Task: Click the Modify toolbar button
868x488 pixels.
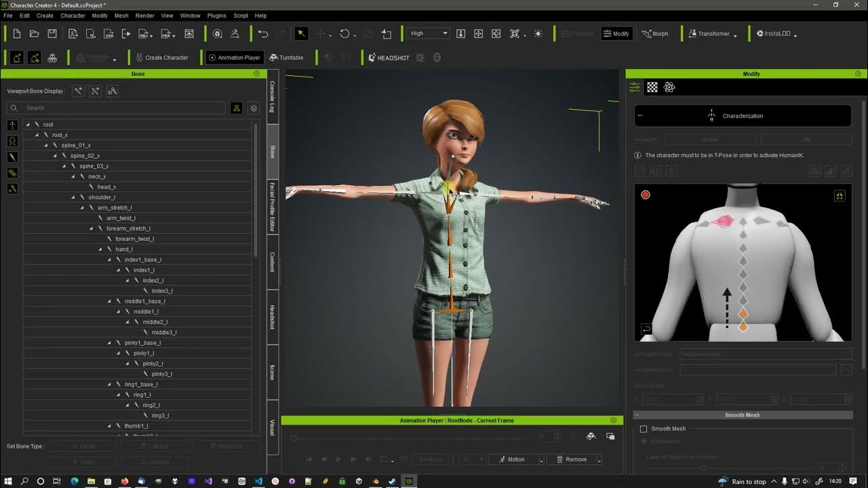Action: (616, 33)
